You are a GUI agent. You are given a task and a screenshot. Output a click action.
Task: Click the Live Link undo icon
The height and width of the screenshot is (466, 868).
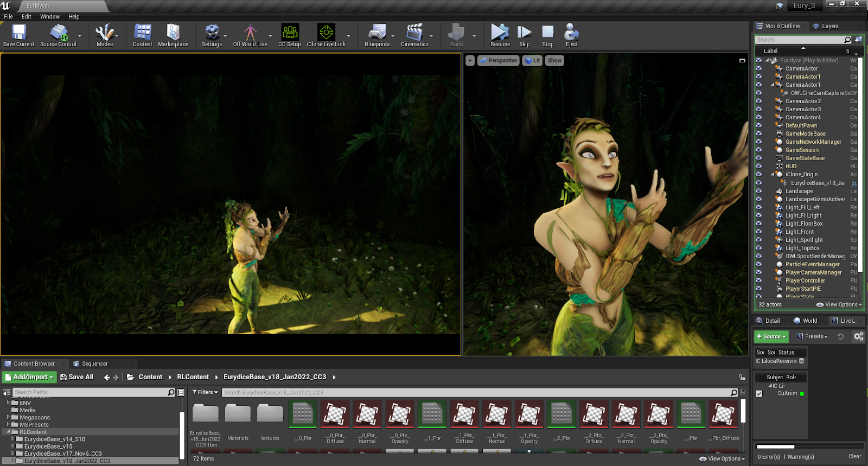pyautogui.click(x=840, y=336)
